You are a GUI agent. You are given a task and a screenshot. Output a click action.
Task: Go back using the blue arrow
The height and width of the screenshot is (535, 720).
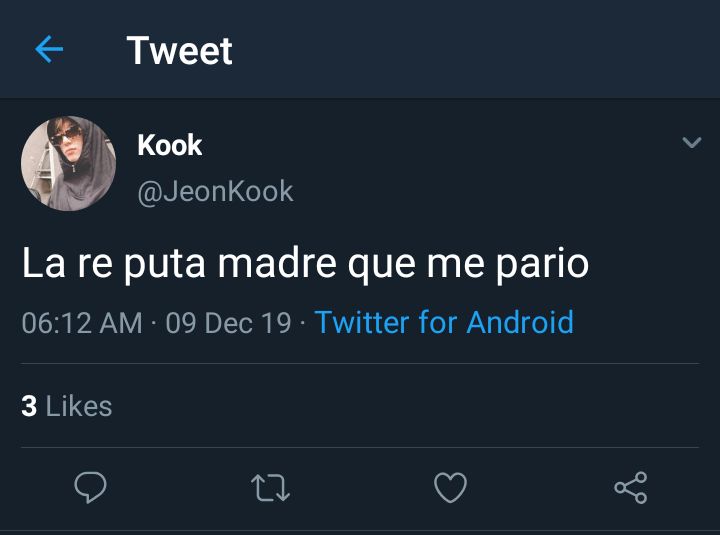49,49
